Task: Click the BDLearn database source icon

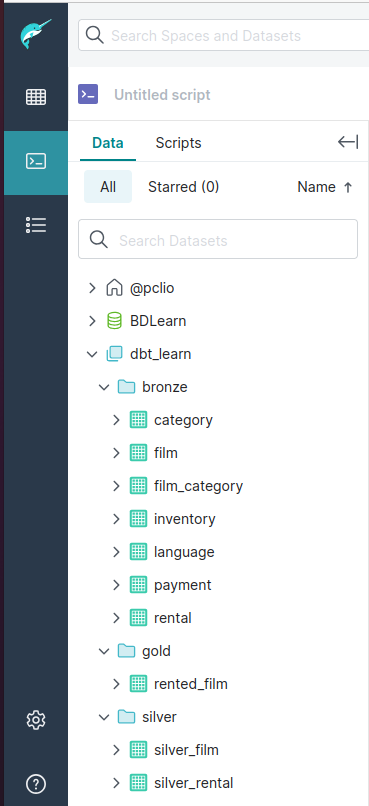Action: [114, 321]
